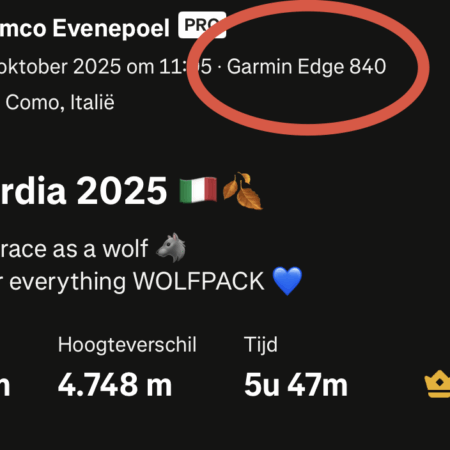Image resolution: width=450 pixels, height=450 pixels.
Task: Click the oktober 2025 om 11:05 date
Action: [x=106, y=67]
